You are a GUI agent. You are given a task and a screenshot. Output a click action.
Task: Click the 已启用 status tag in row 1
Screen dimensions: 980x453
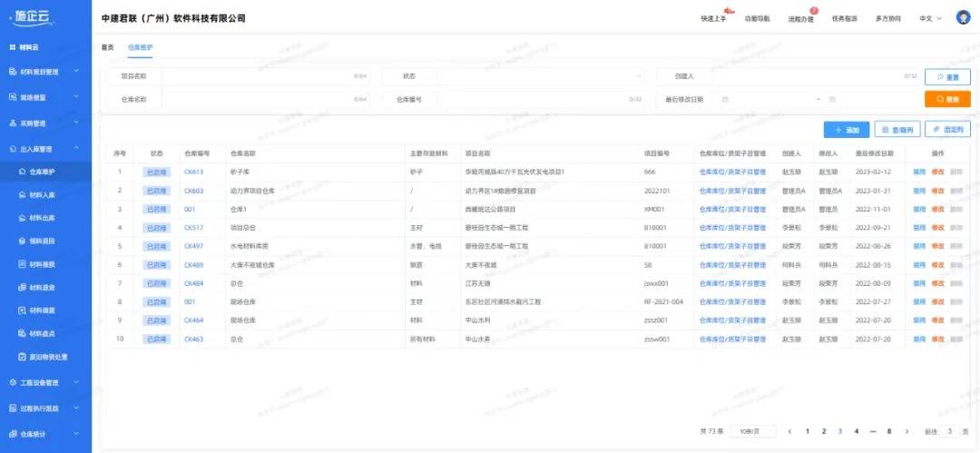[x=156, y=172]
